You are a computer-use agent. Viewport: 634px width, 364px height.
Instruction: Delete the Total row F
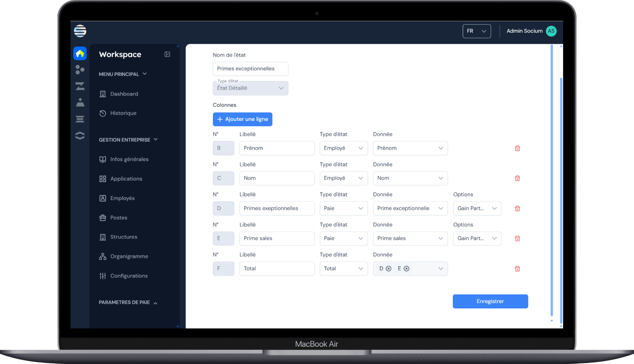(517, 269)
